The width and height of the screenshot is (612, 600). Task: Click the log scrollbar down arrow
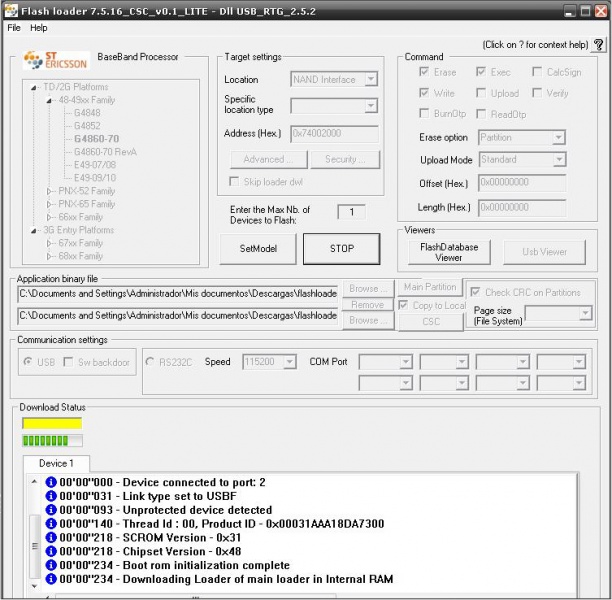tap(34, 586)
